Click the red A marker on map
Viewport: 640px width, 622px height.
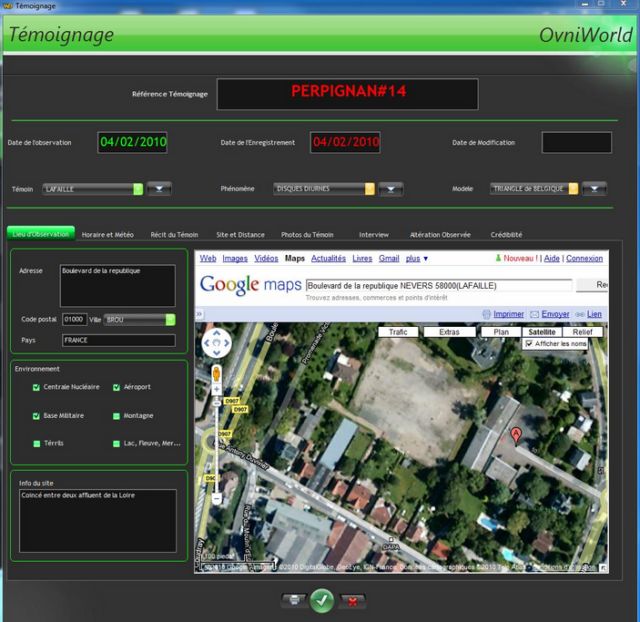point(516,435)
